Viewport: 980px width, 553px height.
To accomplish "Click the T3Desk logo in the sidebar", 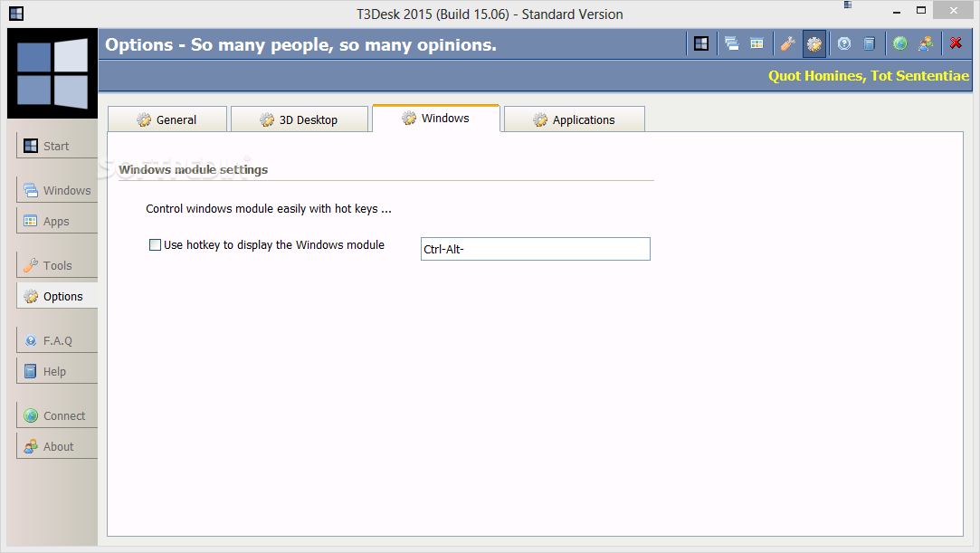I will tap(52, 73).
